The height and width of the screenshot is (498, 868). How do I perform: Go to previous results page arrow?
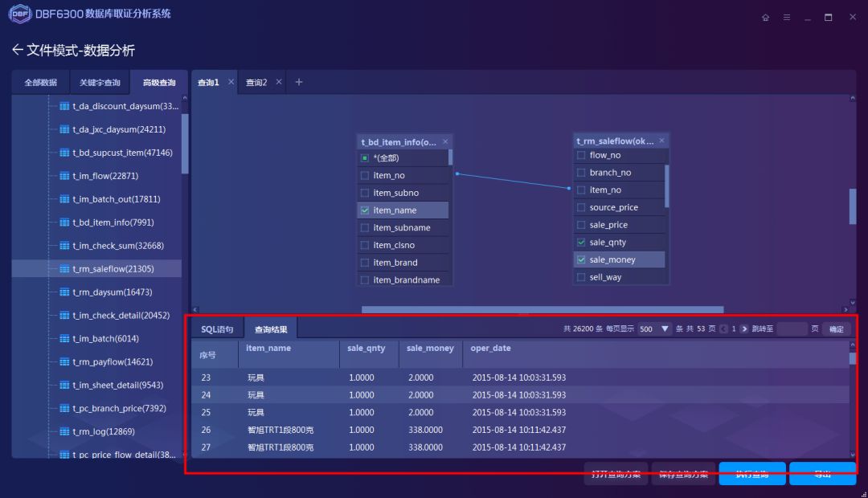coord(723,329)
